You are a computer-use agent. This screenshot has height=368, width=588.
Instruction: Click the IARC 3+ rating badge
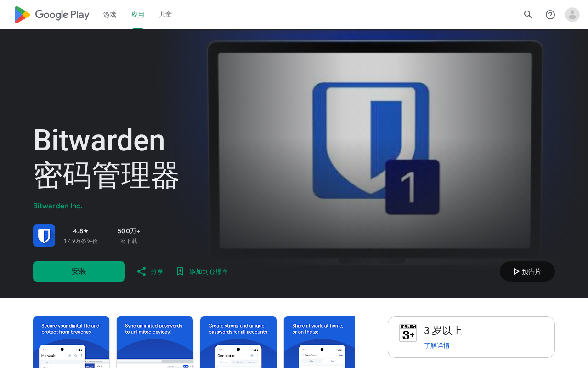408,333
